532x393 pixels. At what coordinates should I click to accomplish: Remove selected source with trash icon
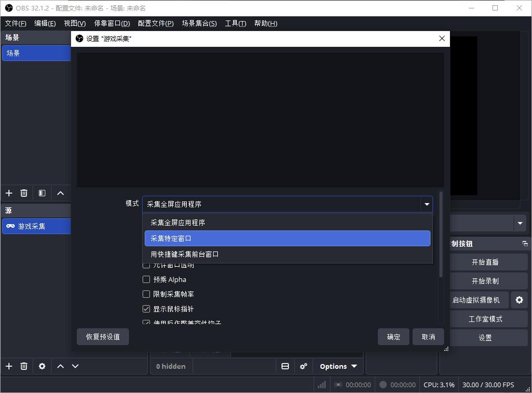point(24,366)
